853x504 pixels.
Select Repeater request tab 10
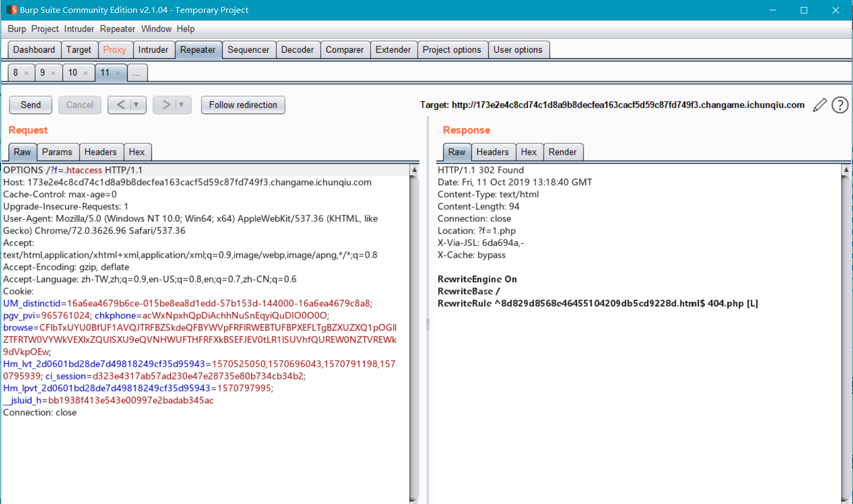(x=73, y=73)
